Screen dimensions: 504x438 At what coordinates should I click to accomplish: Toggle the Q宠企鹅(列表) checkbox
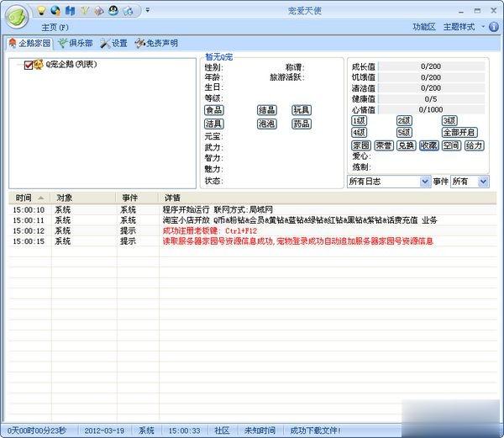click(x=29, y=65)
